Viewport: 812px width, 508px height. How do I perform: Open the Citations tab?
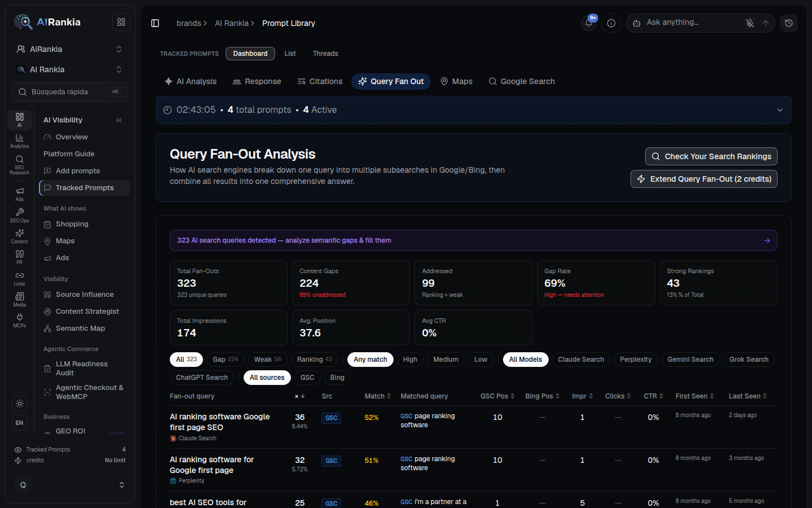[320, 82]
